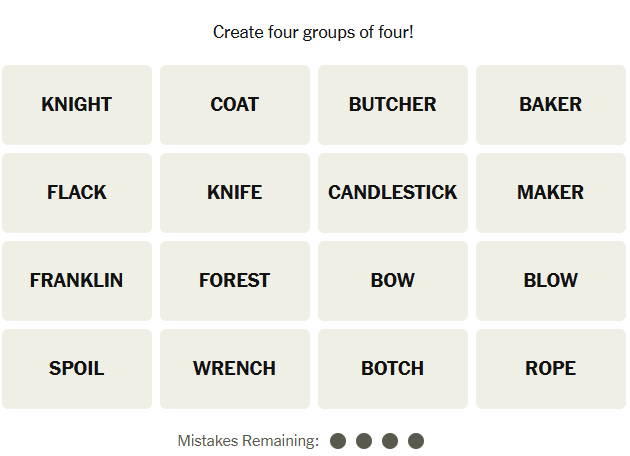Choose the SPOIL tile
The height and width of the screenshot is (456, 630).
point(77,369)
